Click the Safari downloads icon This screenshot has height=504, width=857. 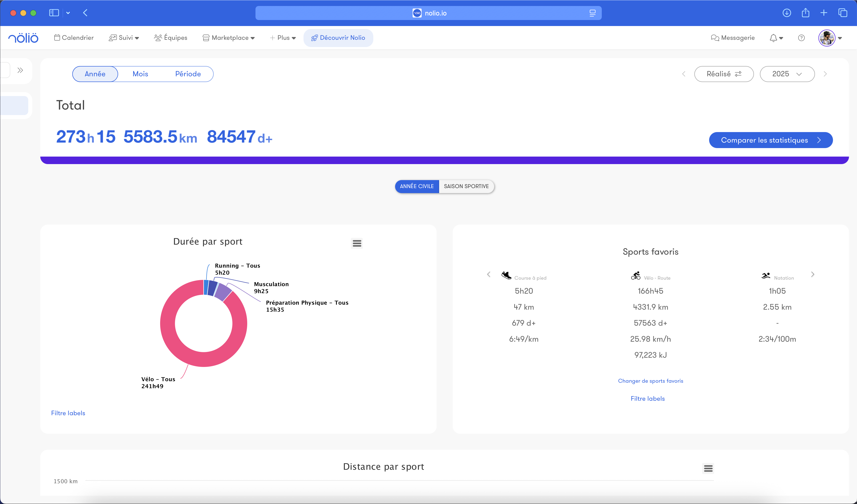point(787,13)
